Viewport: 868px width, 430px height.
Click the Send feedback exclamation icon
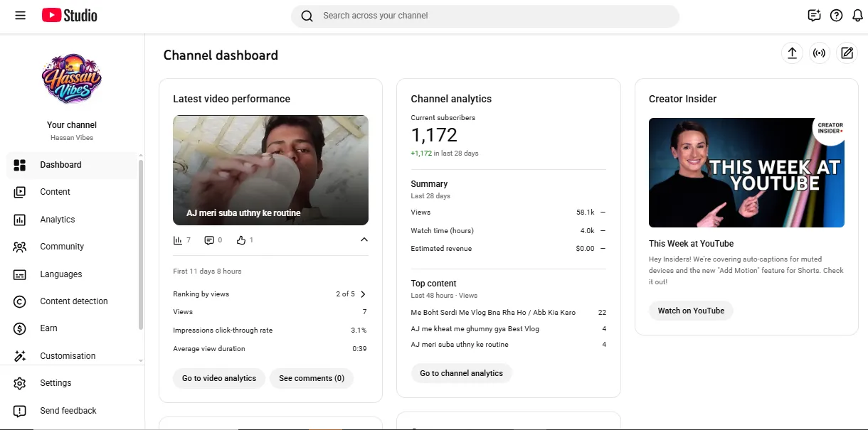[x=20, y=411]
